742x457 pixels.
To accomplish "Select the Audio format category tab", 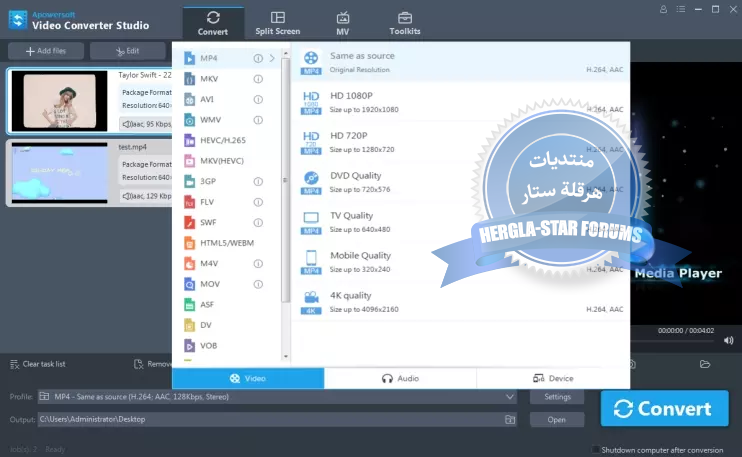I will [400, 378].
